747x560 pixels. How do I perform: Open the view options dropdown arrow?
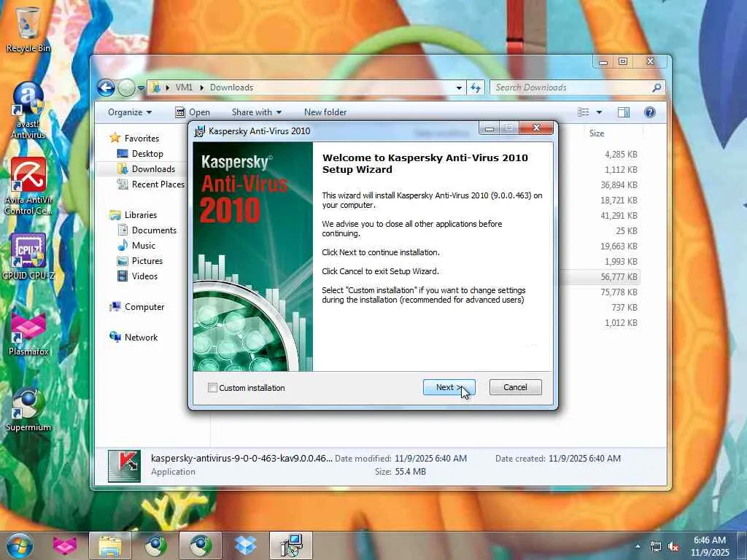(x=600, y=112)
